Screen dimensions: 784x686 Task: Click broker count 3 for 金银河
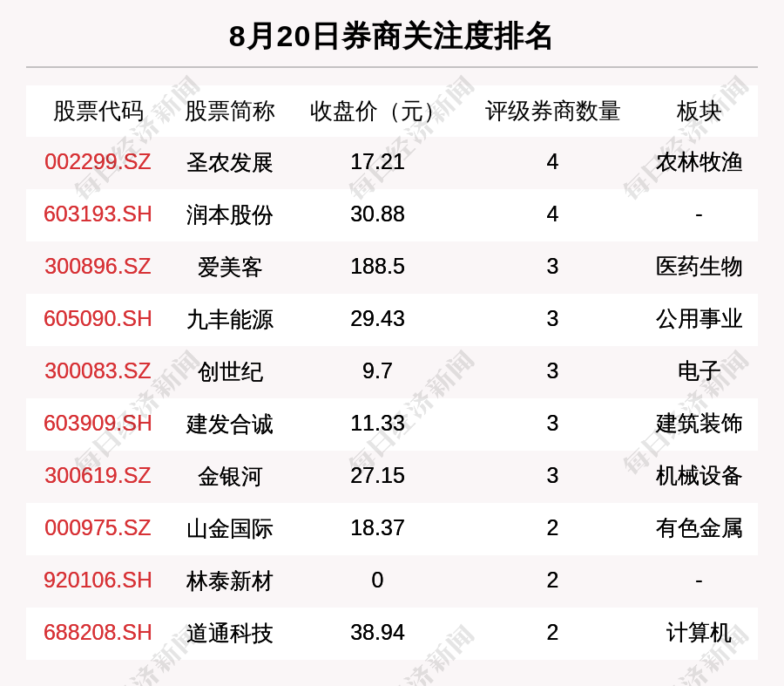coord(552,475)
